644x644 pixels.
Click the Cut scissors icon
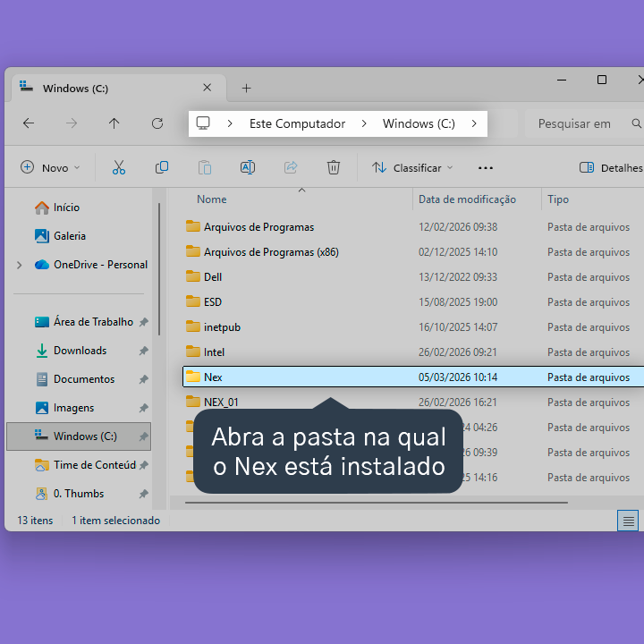(119, 167)
